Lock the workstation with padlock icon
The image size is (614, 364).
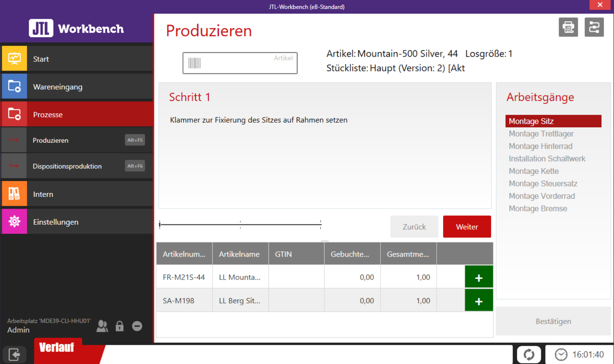(120, 326)
